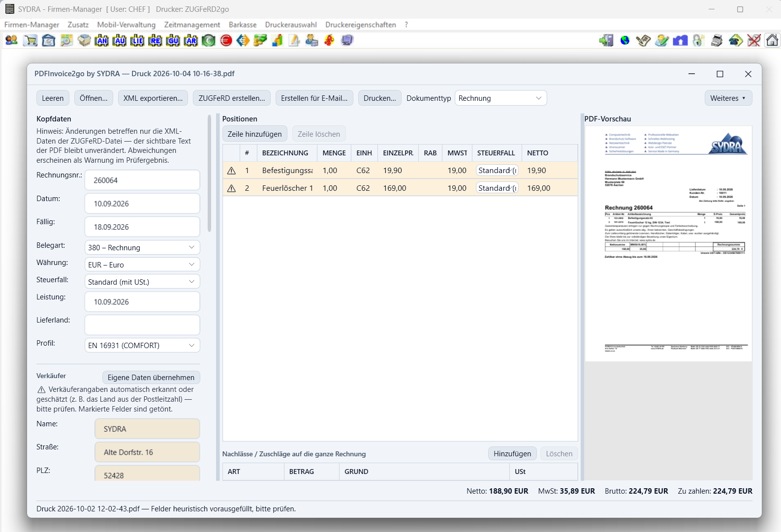Image resolution: width=781 pixels, height=532 pixels.
Task: Click Hinzufügen under Nachlässe / Zuschläge
Action: pos(512,453)
